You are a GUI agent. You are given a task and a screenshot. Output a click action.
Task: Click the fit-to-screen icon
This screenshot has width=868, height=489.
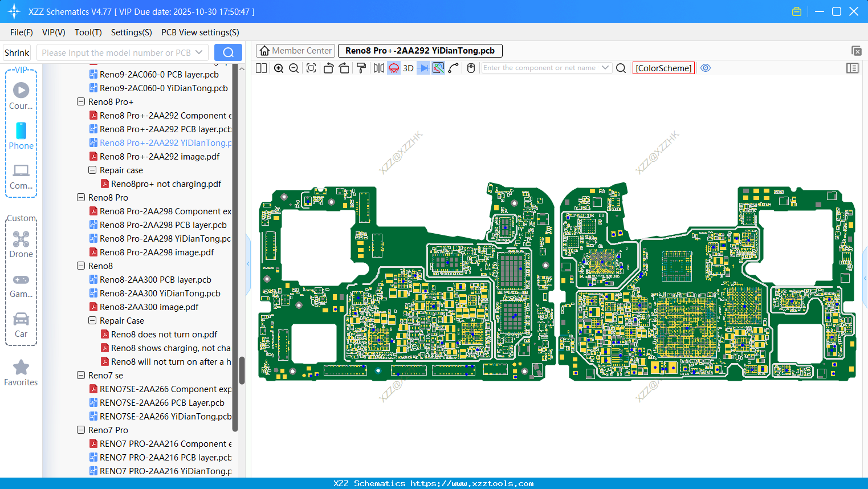coord(311,68)
